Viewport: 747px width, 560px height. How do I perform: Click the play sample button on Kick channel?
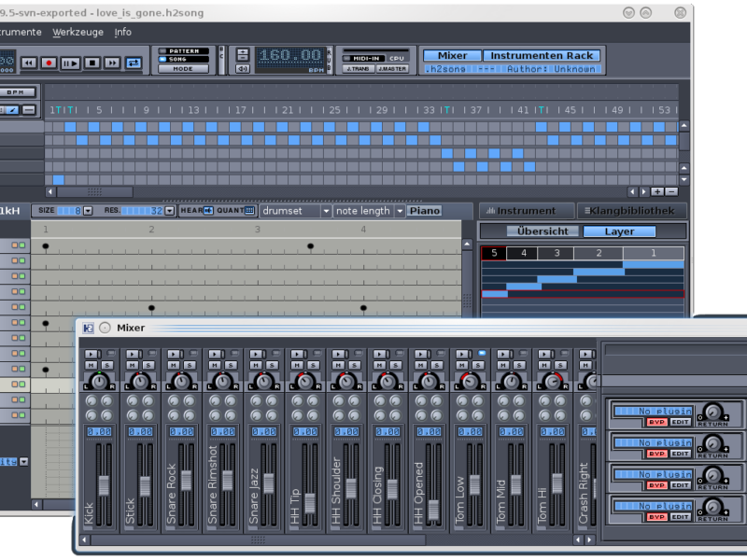click(x=89, y=354)
